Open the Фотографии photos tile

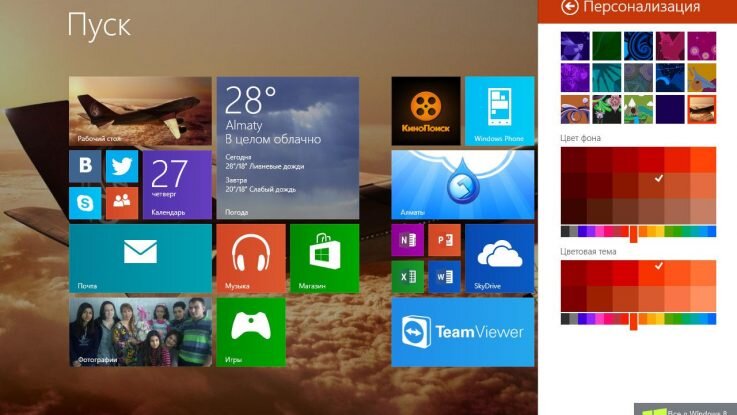point(140,332)
